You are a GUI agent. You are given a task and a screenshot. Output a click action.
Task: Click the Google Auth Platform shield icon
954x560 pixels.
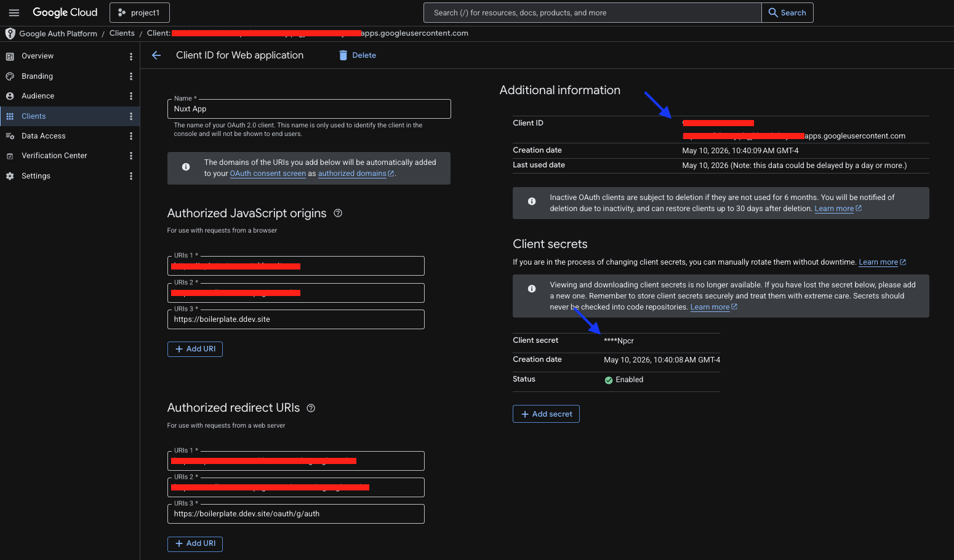[10, 33]
